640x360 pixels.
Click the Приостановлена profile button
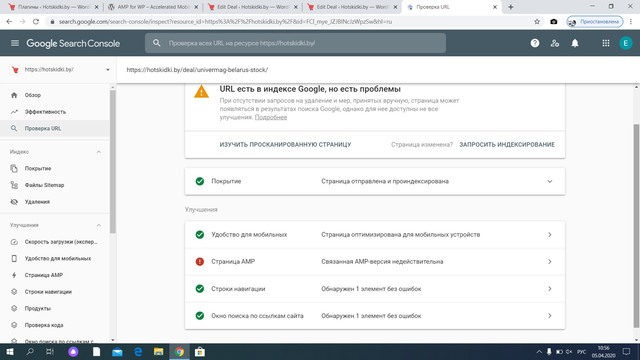tap(595, 22)
